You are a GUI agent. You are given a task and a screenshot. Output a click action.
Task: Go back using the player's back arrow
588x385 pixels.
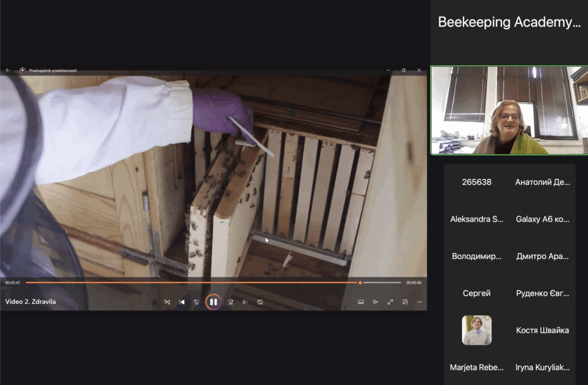tap(8, 70)
